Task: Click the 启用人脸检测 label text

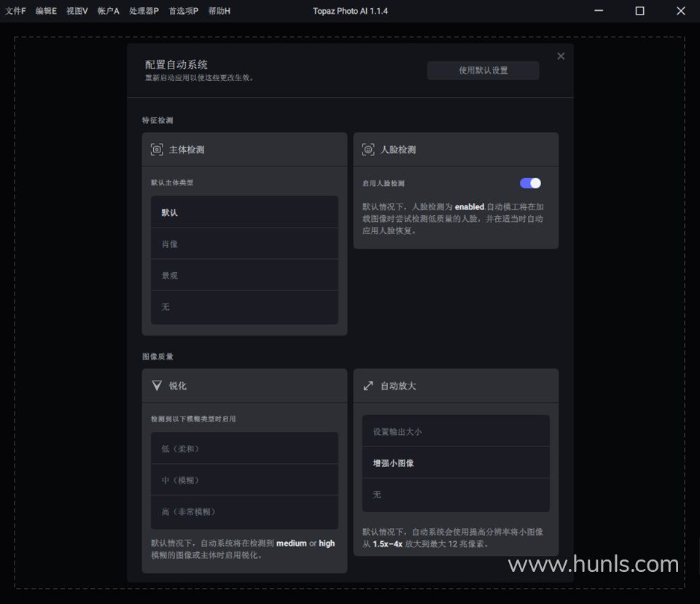Action: coord(384,183)
